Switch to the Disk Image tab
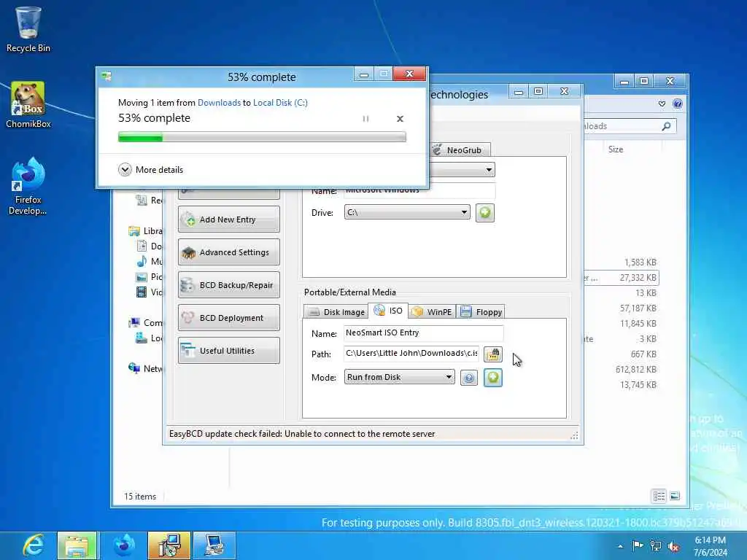747x560 pixels. [x=336, y=312]
